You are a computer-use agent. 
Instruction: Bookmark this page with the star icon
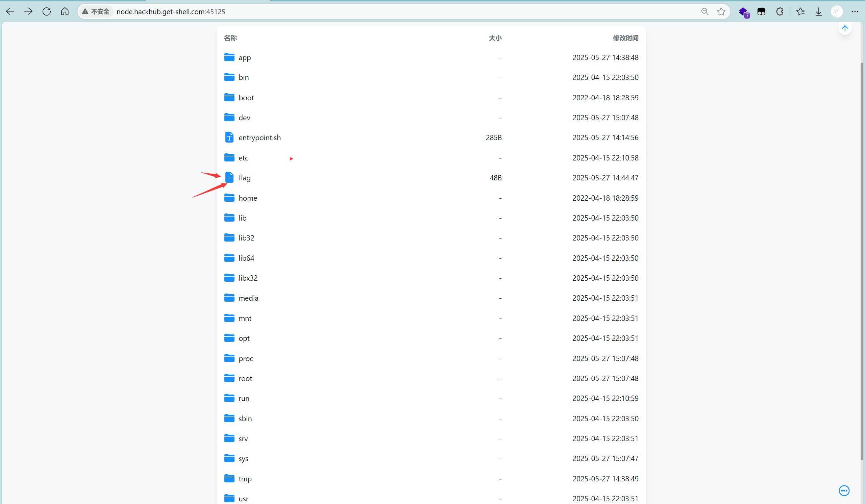[x=721, y=11]
